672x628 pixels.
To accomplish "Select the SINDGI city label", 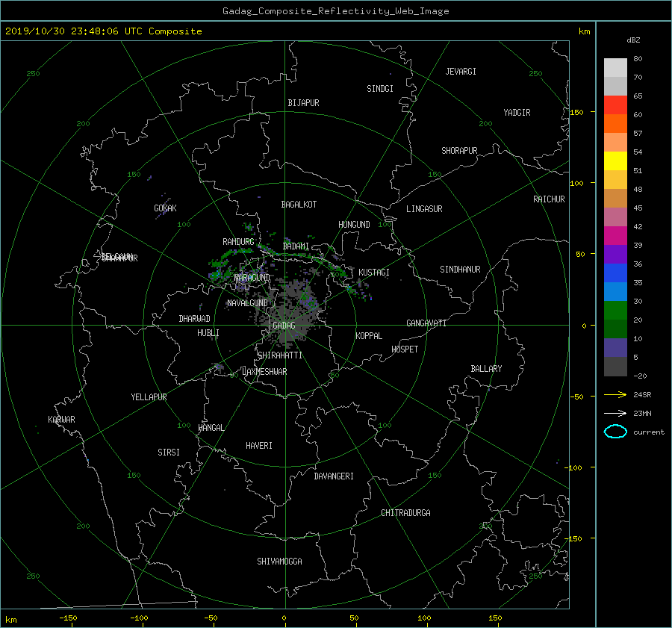I will [380, 89].
